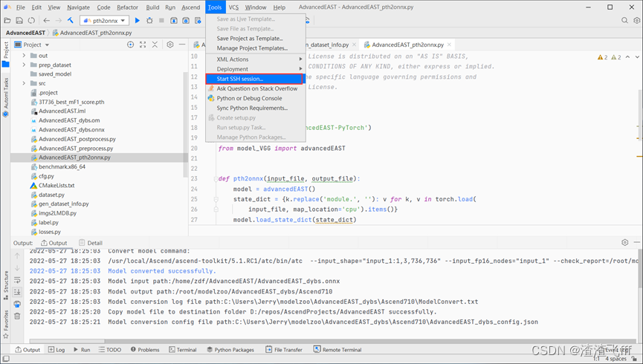Screen dimensions: 643x364
Task: Reload files with synchronize toolbar icon
Action: coord(31,21)
